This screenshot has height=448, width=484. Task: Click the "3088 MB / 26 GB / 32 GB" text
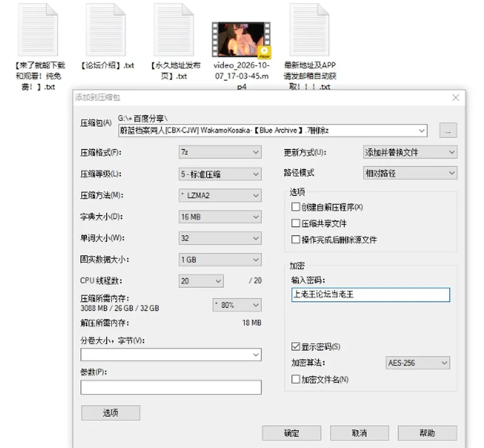(x=120, y=308)
